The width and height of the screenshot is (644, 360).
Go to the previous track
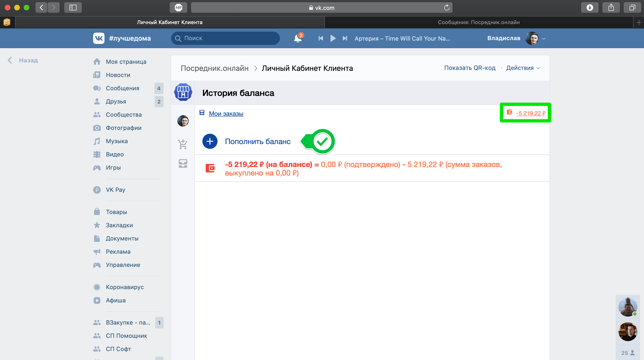321,38
